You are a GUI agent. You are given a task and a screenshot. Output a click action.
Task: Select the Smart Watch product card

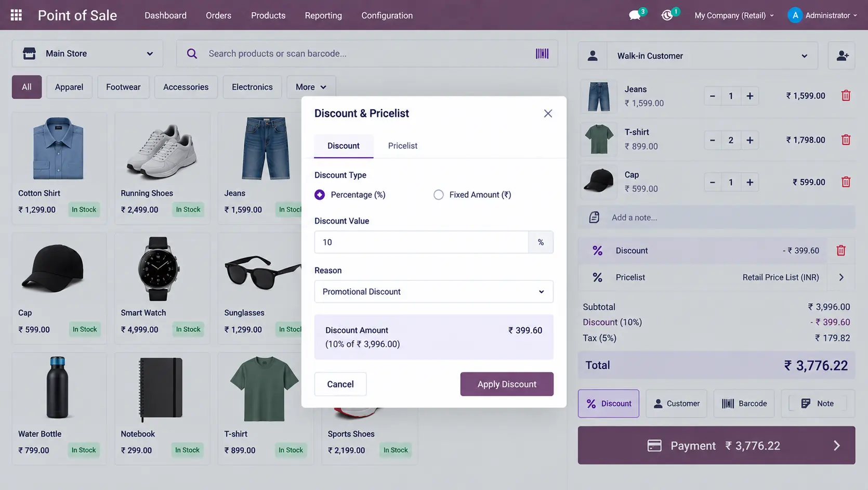[162, 288]
